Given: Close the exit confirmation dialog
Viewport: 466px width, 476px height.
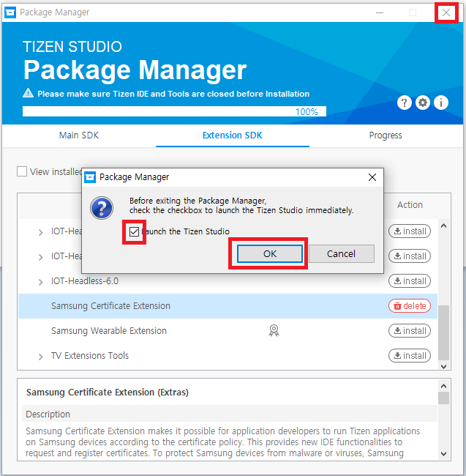Looking at the screenshot, I should [372, 177].
